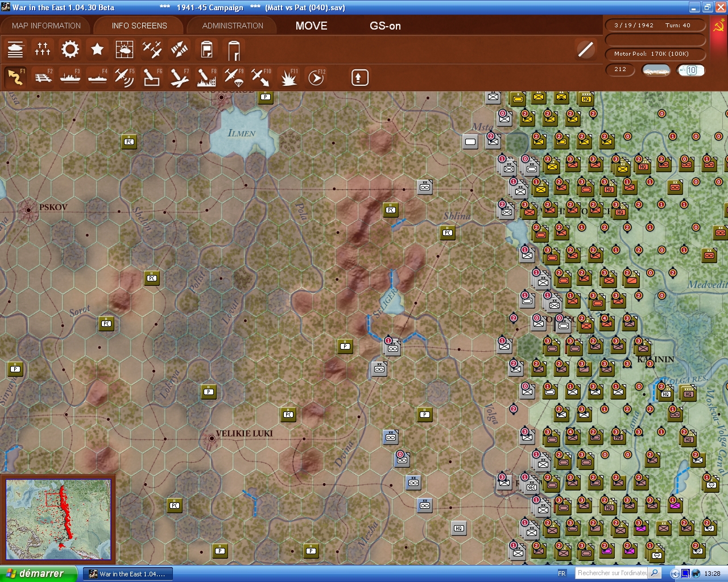Screen dimensions: 728x582
Task: Focus the taskbar search field
Action: tap(612, 573)
